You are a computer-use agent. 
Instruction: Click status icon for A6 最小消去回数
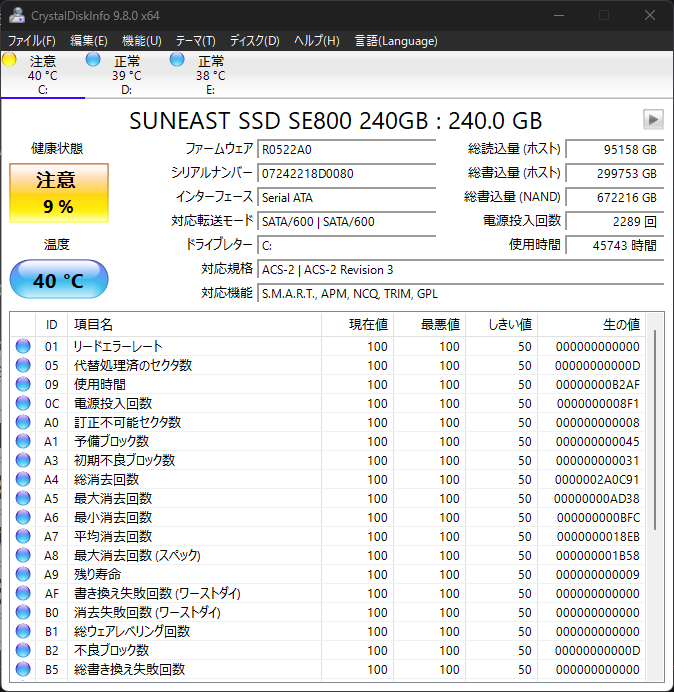(23, 517)
